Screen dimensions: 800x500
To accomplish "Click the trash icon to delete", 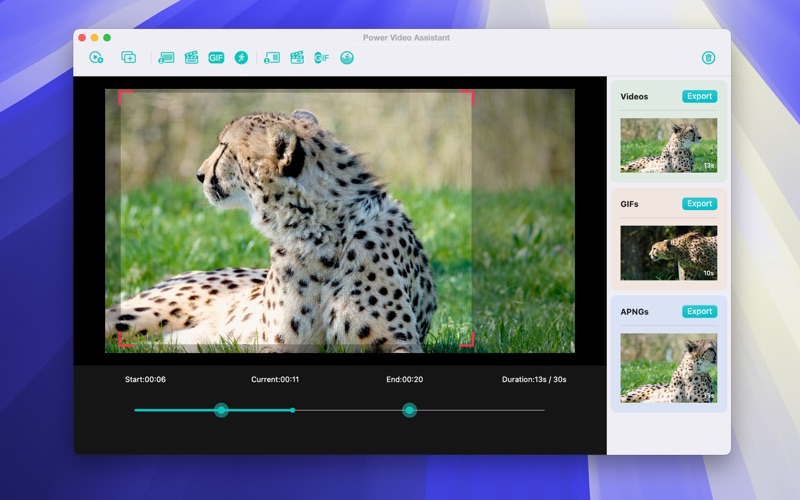I will coord(708,58).
